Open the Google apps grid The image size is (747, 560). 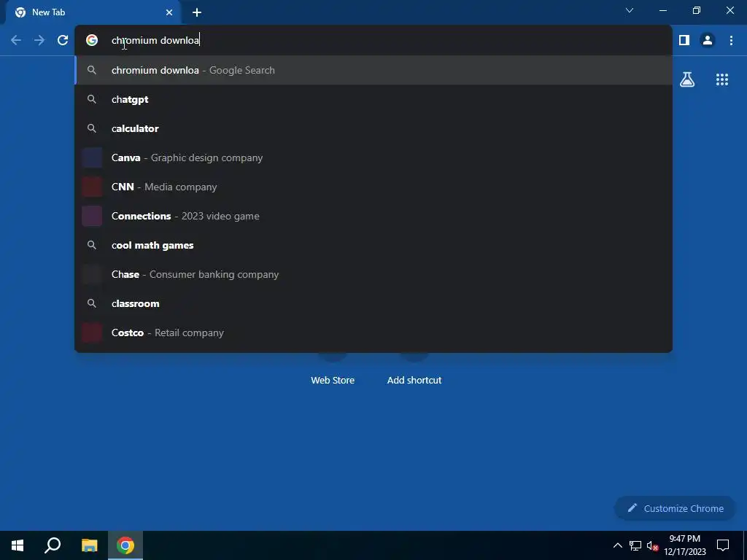tap(721, 79)
